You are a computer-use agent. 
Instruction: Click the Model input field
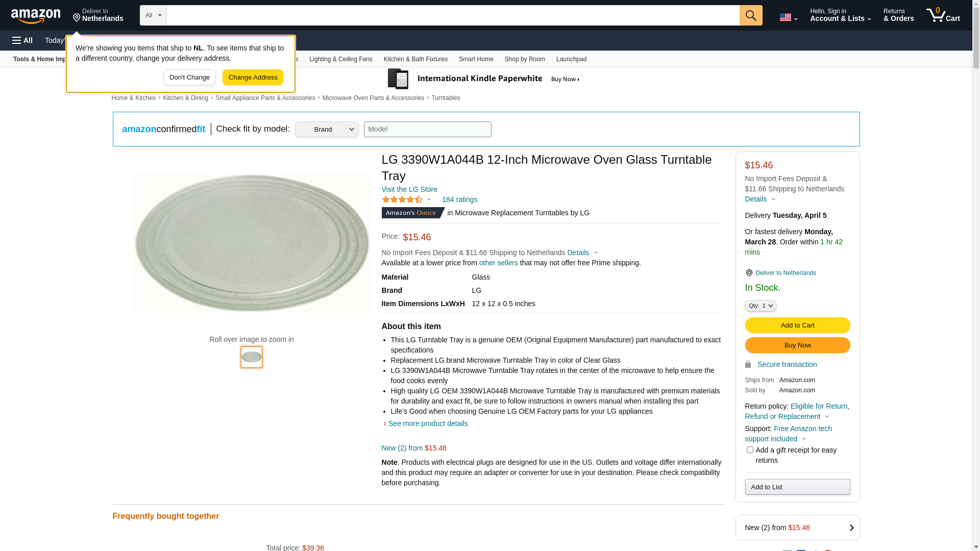pos(427,129)
